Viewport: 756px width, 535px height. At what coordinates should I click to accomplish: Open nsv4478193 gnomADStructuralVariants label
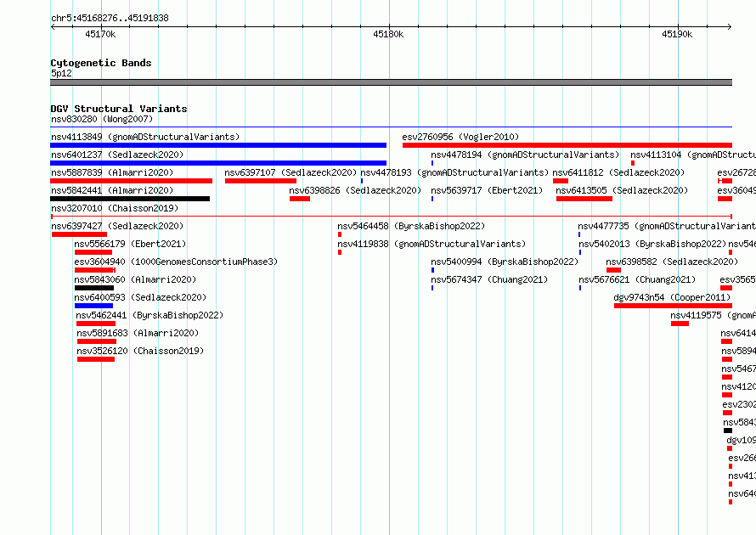pyautogui.click(x=454, y=172)
